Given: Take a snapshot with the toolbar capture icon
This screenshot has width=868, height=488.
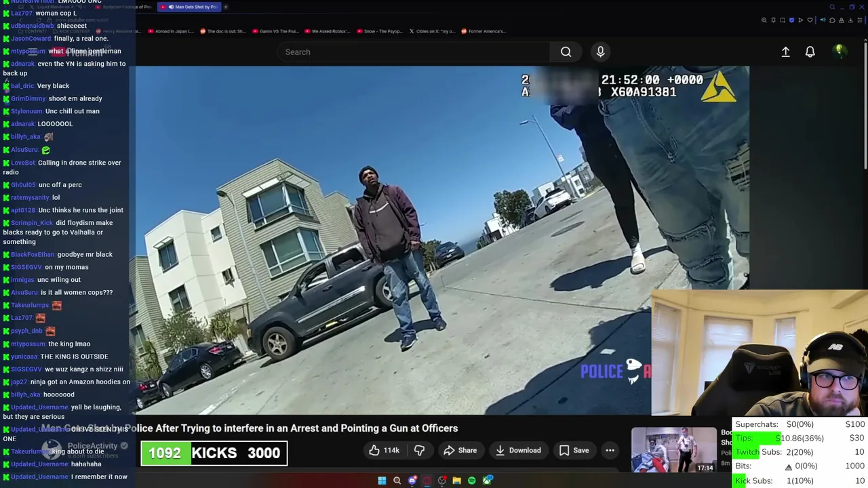Looking at the screenshot, I should pos(783,20).
